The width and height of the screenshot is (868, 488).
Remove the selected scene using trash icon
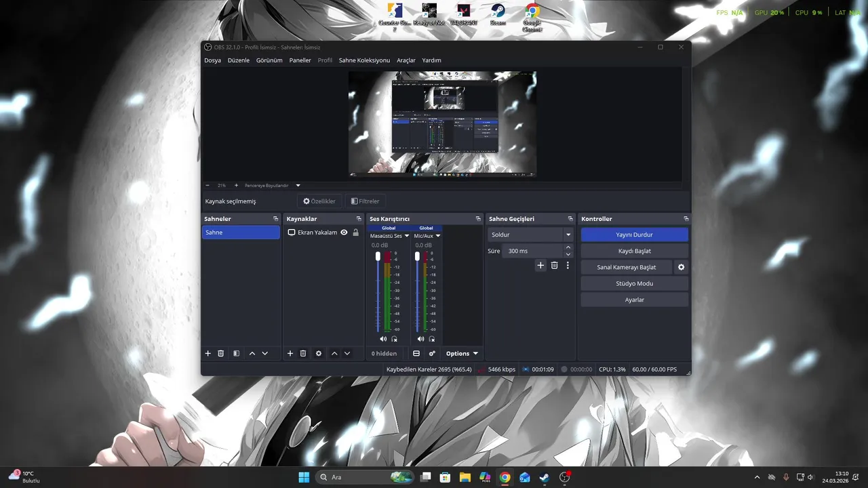pos(220,354)
